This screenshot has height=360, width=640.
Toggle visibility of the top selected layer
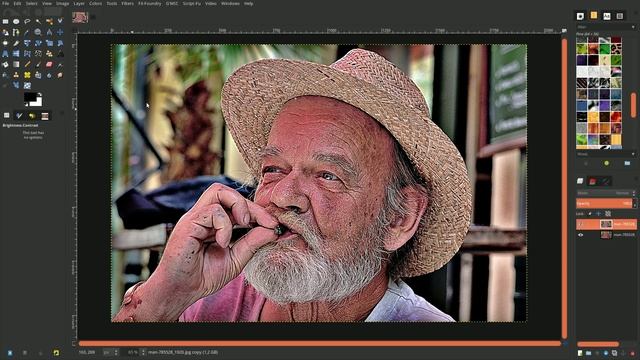coord(580,224)
